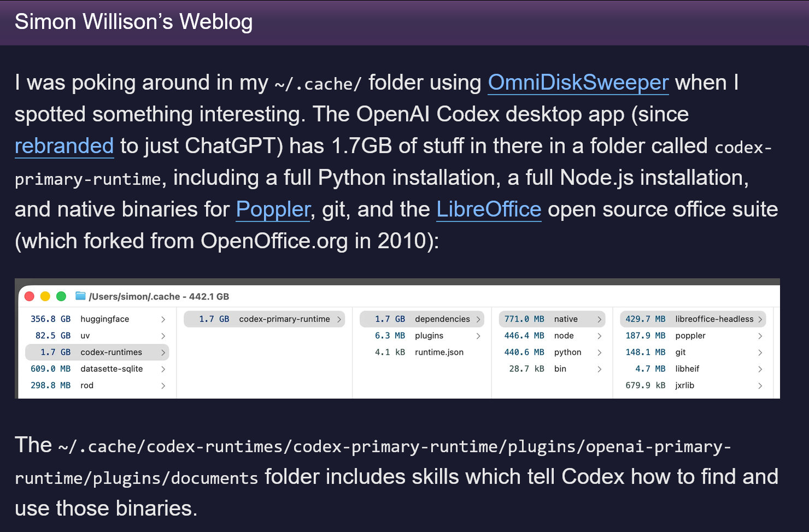Viewport: 809px width, 532px height.
Task: Select the huggingface folder row
Action: point(97,319)
